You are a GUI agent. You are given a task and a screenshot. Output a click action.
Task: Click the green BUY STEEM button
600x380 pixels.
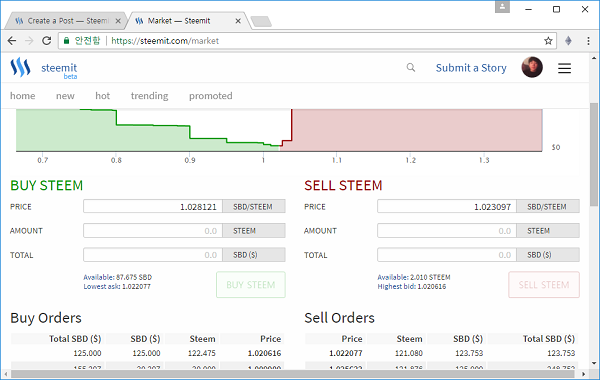pyautogui.click(x=251, y=285)
